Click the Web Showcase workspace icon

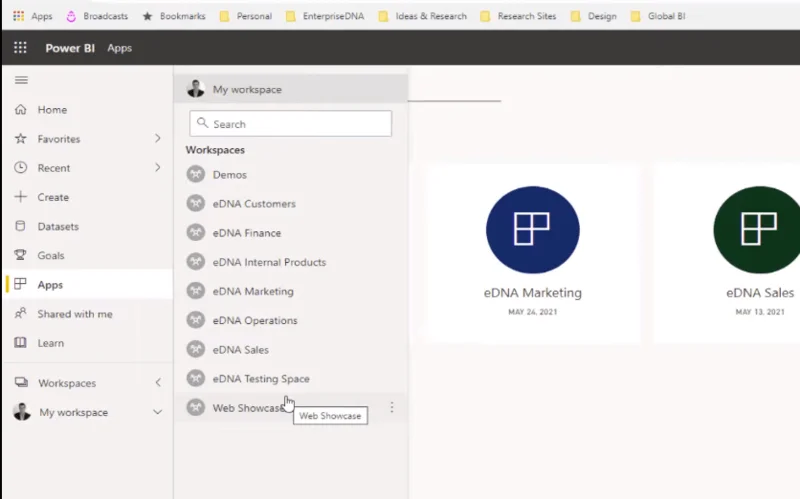(x=195, y=407)
